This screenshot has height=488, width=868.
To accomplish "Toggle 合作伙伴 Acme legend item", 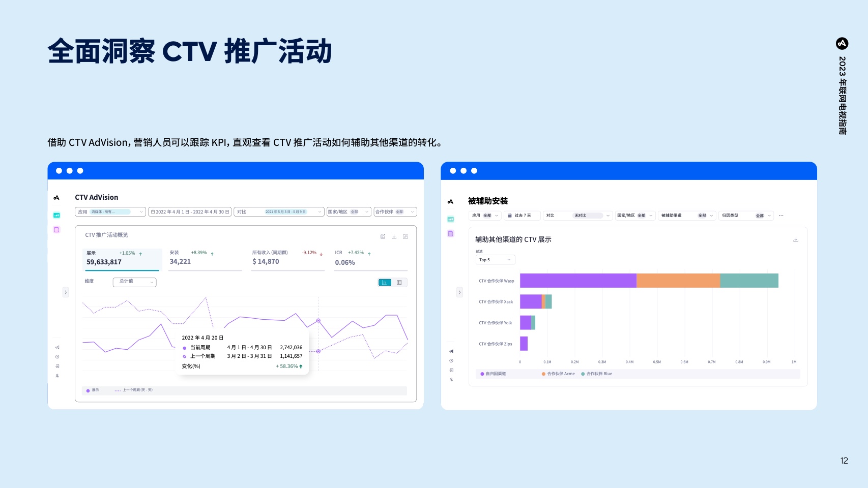I will tap(558, 374).
